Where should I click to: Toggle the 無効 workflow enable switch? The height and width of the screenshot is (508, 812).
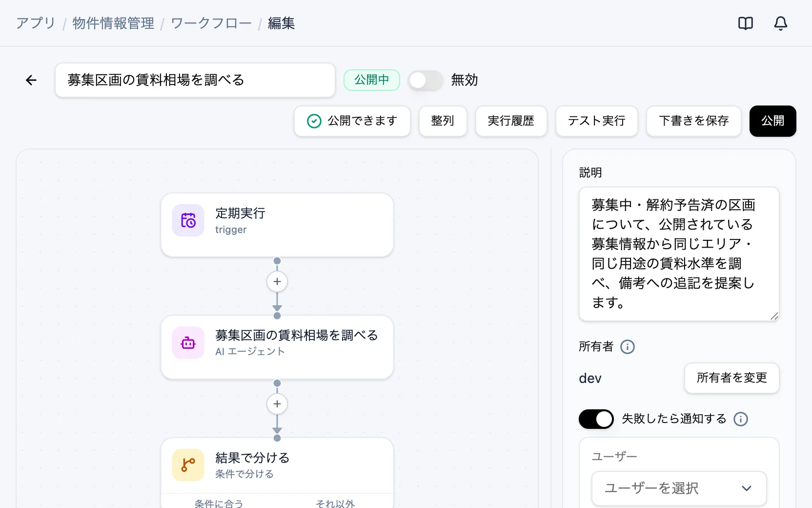click(426, 80)
